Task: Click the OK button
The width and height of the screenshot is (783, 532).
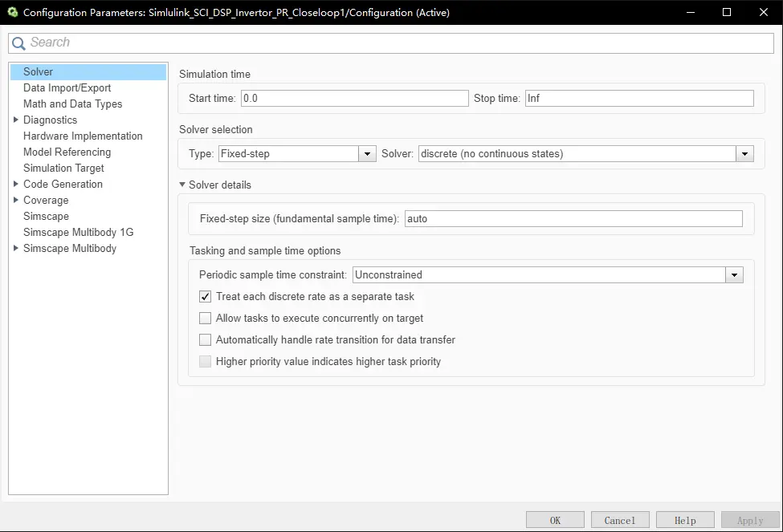Action: [555, 520]
